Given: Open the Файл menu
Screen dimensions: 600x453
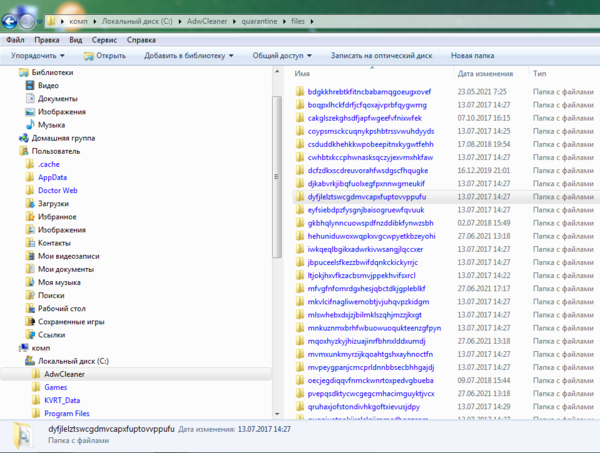Looking at the screenshot, I should pyautogui.click(x=15, y=40).
